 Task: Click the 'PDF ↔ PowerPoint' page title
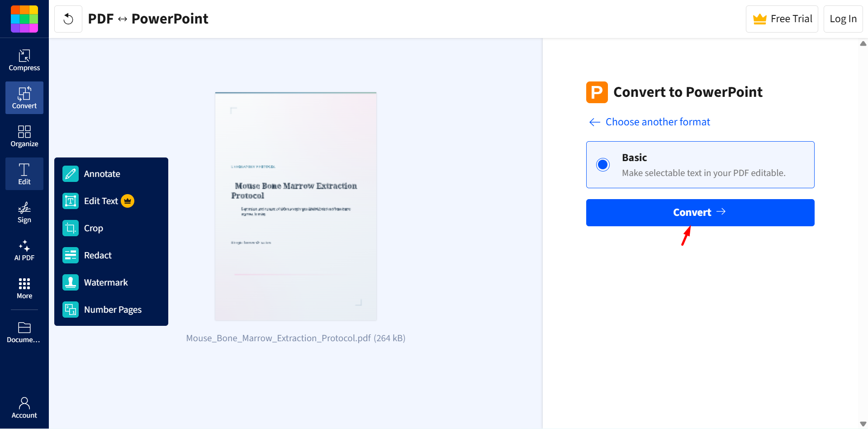pos(148,19)
